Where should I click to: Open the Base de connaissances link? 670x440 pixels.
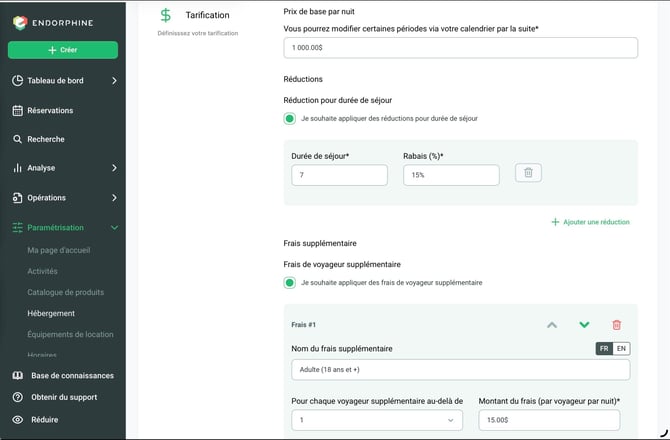pyautogui.click(x=72, y=375)
